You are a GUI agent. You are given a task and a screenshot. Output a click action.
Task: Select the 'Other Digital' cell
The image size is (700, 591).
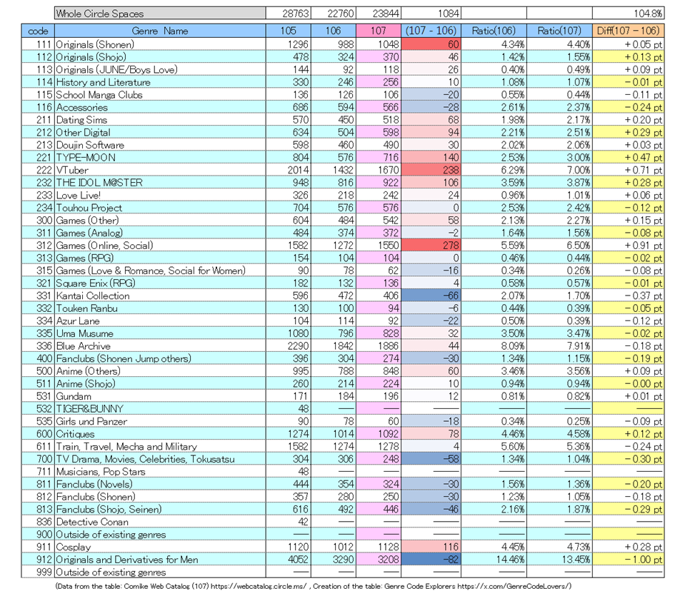pos(160,132)
